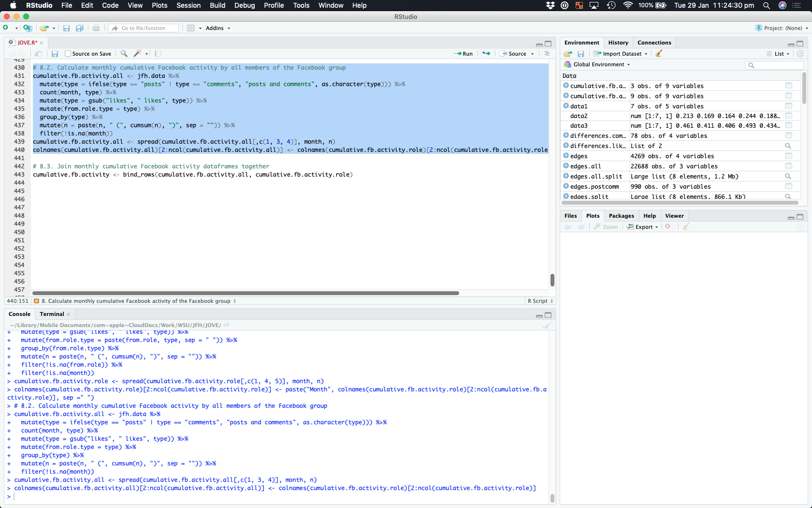
Task: Expand the data1 object in Environment
Action: pos(566,106)
